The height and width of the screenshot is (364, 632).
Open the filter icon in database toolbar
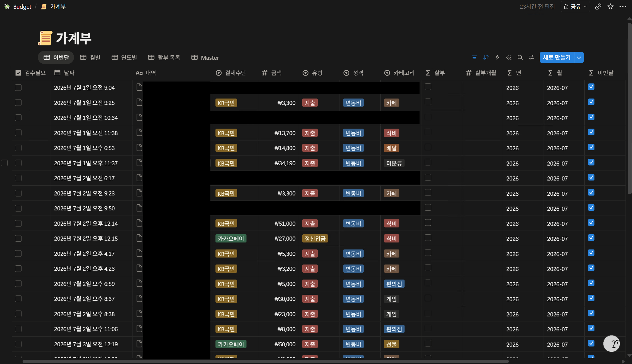pyautogui.click(x=474, y=57)
